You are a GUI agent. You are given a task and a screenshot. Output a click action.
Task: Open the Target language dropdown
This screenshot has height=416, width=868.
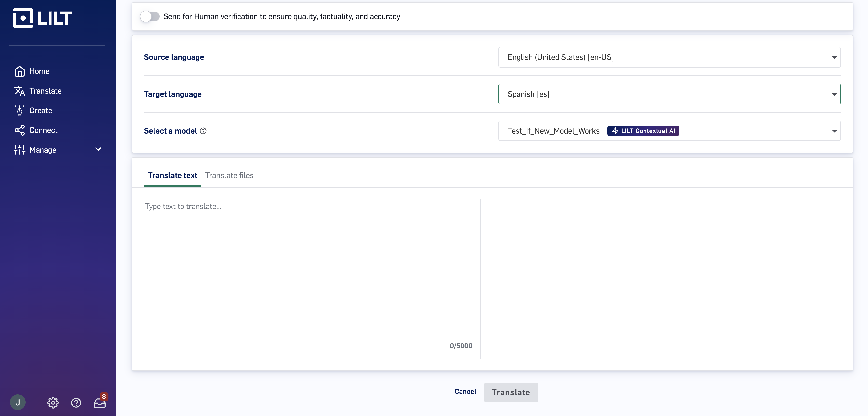point(669,94)
